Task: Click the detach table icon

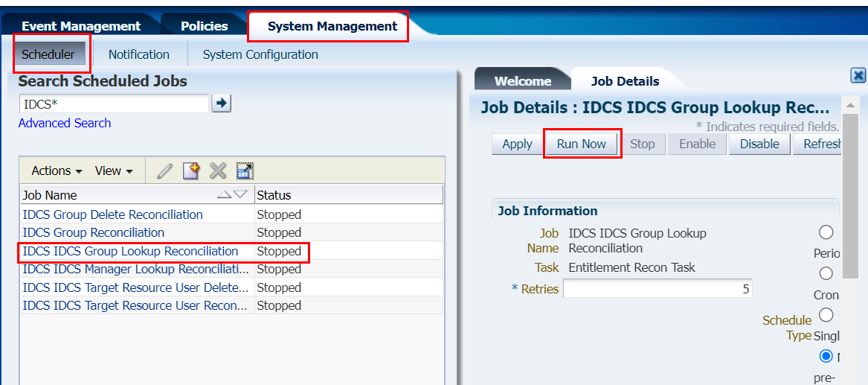Action: point(244,171)
